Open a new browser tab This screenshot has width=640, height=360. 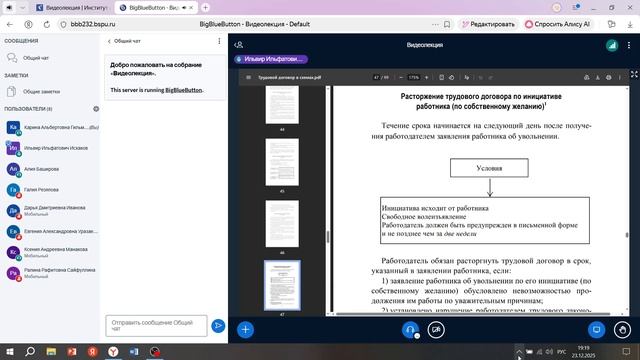tap(206, 7)
